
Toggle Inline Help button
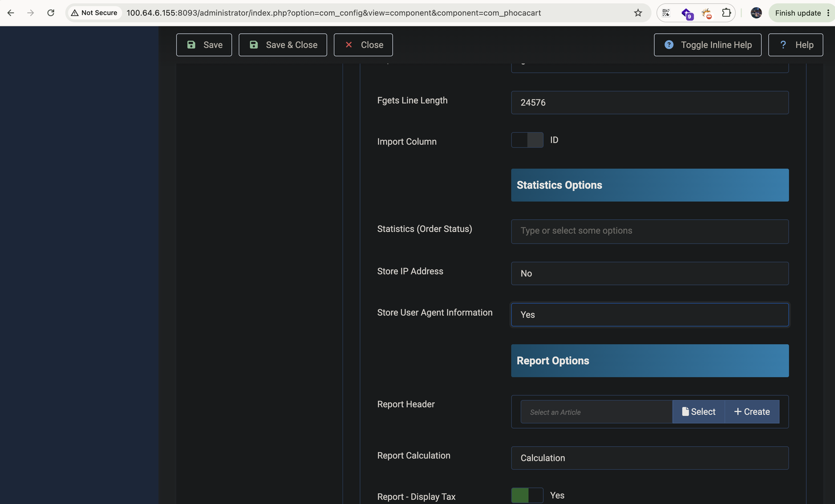click(708, 45)
